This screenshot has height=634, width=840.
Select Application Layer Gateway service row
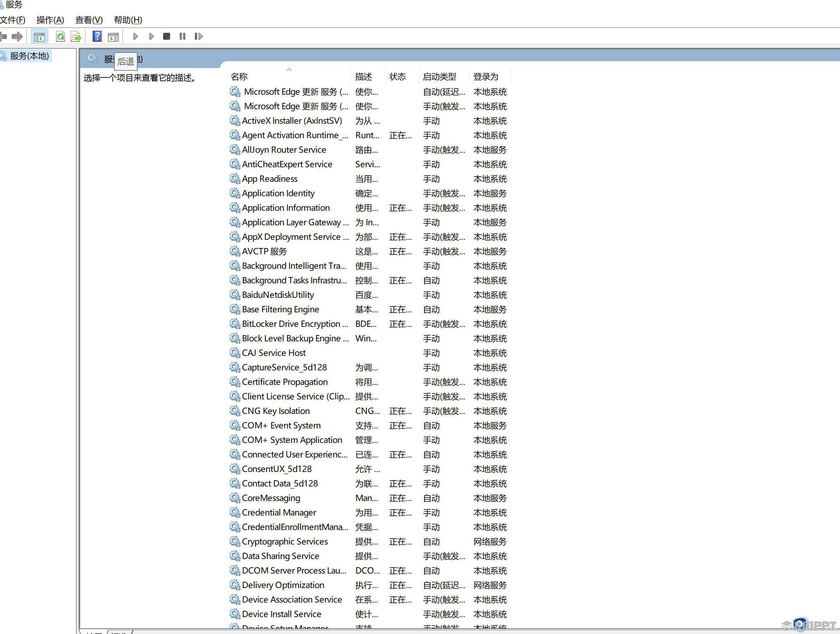(369, 222)
